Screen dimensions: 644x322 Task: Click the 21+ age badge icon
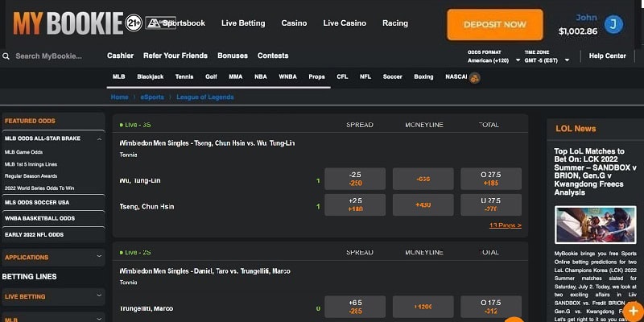[x=134, y=23]
